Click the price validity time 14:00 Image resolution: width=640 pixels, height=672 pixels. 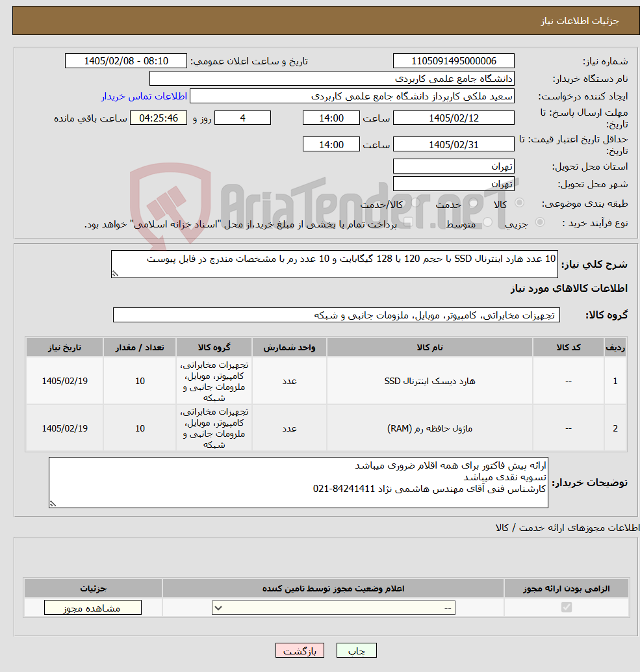331,144
